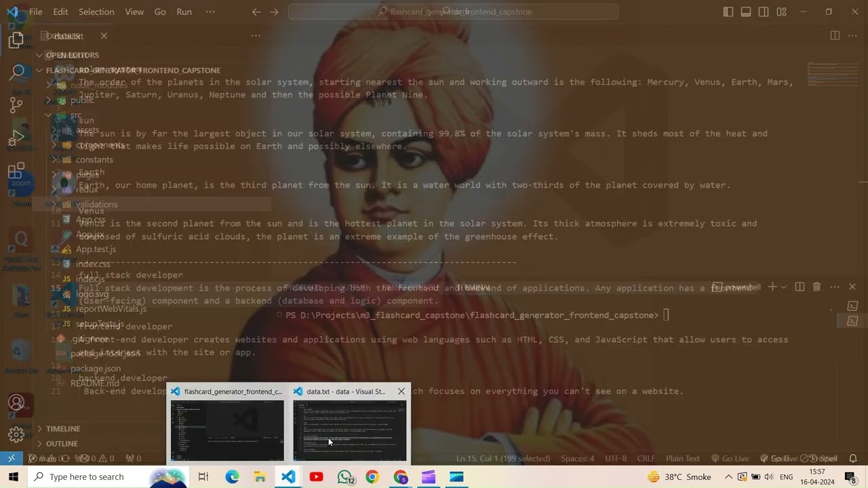Create a new terminal with plus icon

(772, 287)
